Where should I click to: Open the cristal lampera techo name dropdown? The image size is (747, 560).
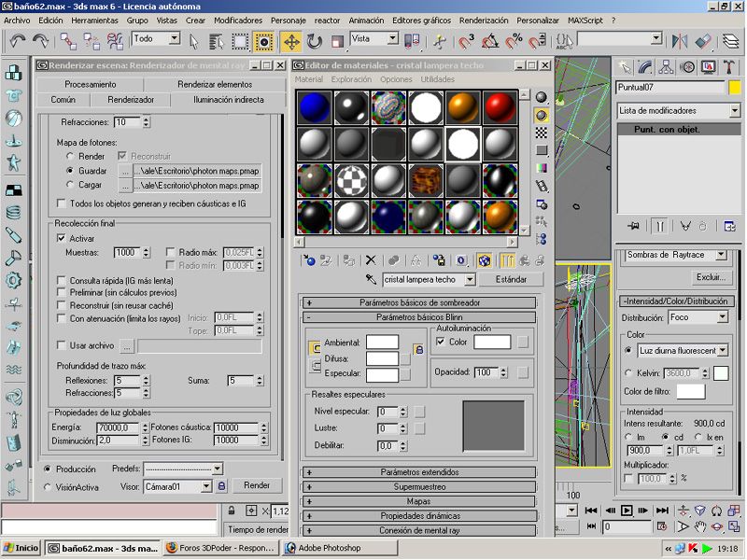(x=471, y=279)
